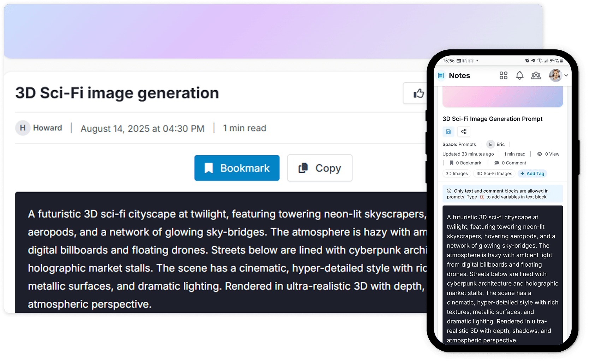Open the team members icon on phone
Screen dimensions: 589x364
pyautogui.click(x=536, y=75)
